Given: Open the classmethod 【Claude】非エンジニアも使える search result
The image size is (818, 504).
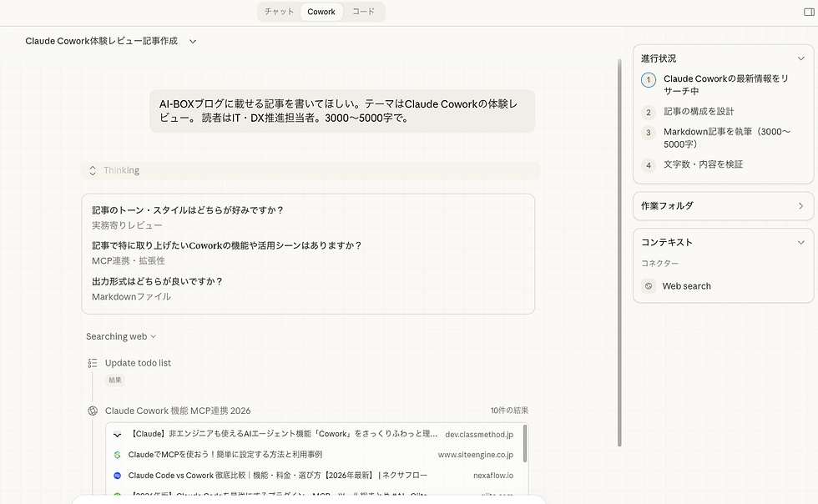Looking at the screenshot, I should [x=282, y=434].
